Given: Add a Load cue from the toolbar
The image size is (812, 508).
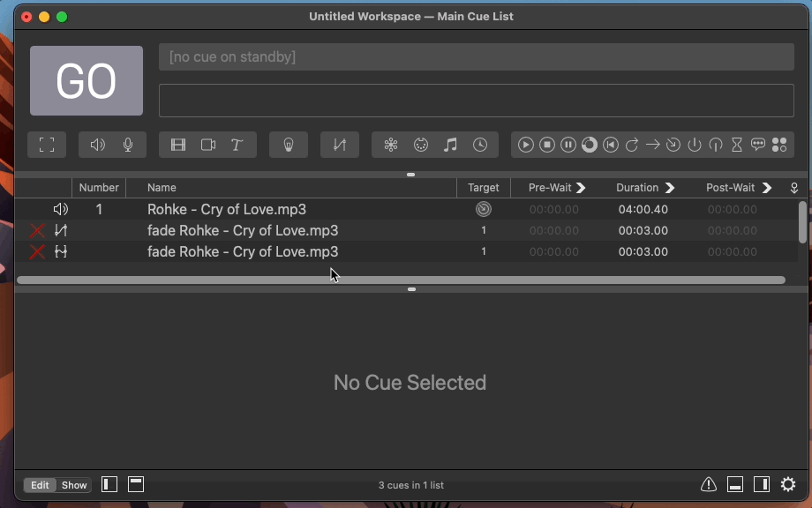Looking at the screenshot, I should pos(590,145).
